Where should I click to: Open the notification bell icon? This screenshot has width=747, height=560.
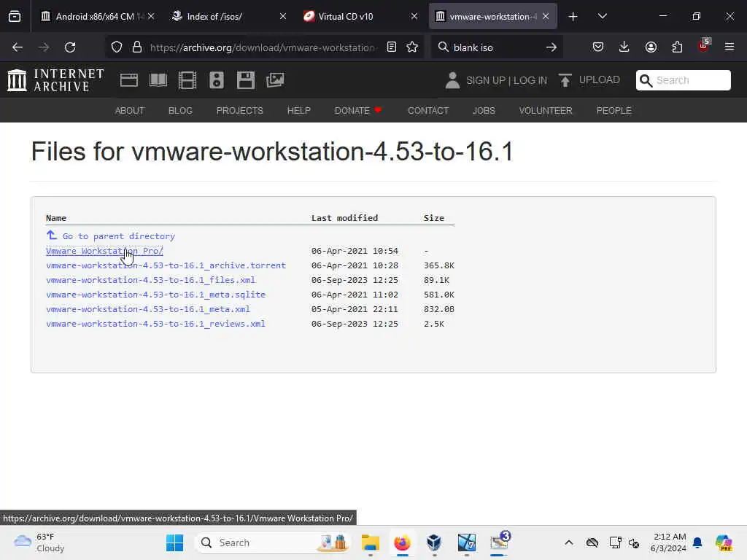pyautogui.click(x=697, y=542)
